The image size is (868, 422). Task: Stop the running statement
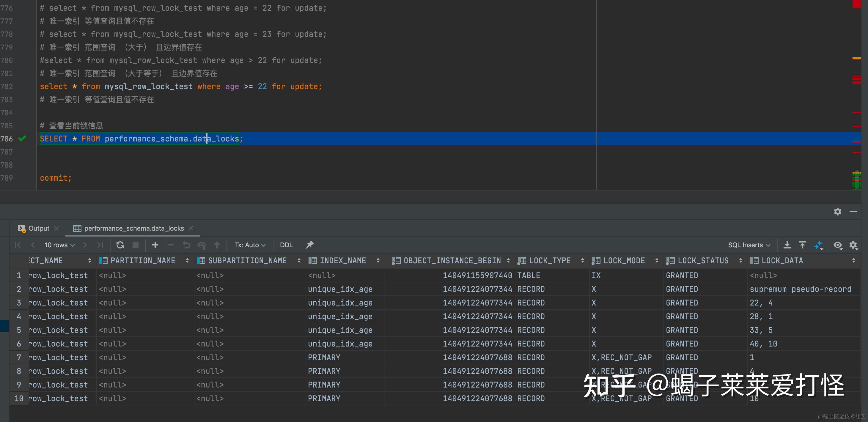coord(136,245)
